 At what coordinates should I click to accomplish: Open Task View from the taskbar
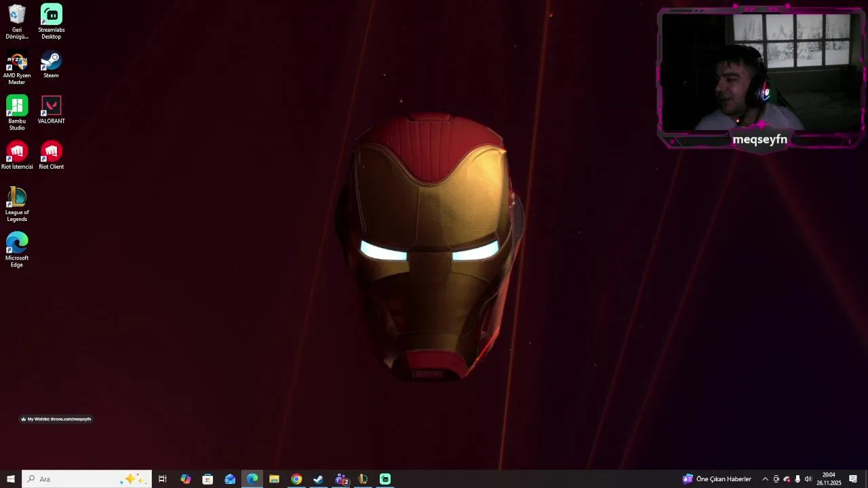click(x=163, y=479)
